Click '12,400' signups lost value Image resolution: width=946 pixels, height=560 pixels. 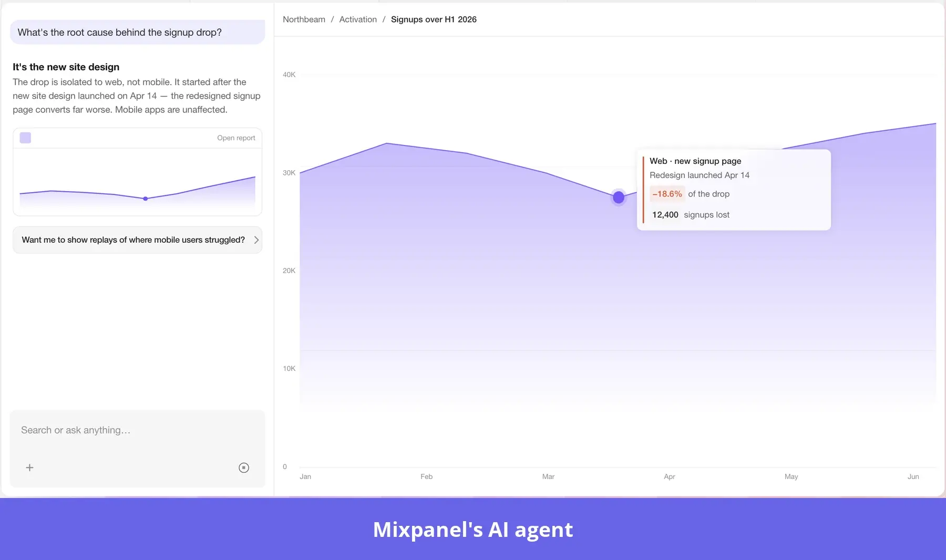point(665,215)
